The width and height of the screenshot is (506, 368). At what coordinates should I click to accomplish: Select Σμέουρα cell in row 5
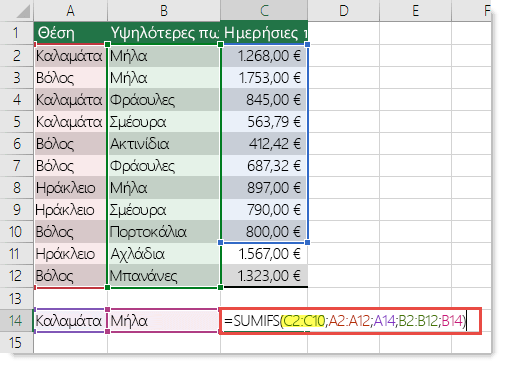tap(164, 122)
